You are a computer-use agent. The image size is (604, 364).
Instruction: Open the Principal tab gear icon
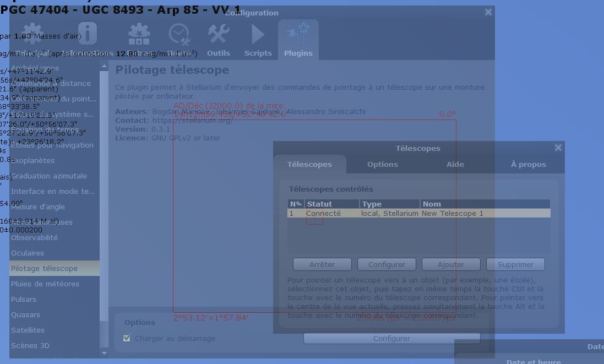point(32,34)
